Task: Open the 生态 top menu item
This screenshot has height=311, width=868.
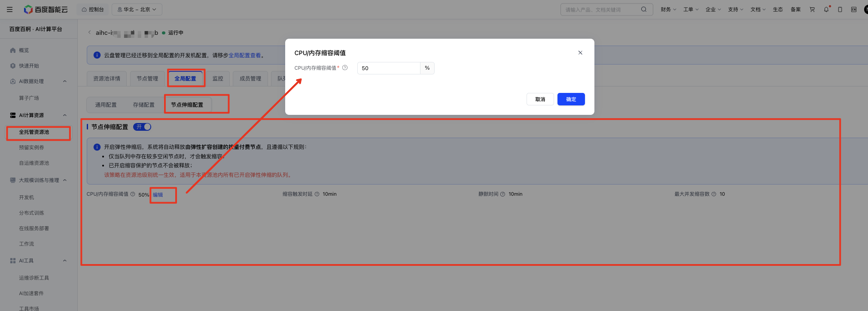Action: (778, 9)
